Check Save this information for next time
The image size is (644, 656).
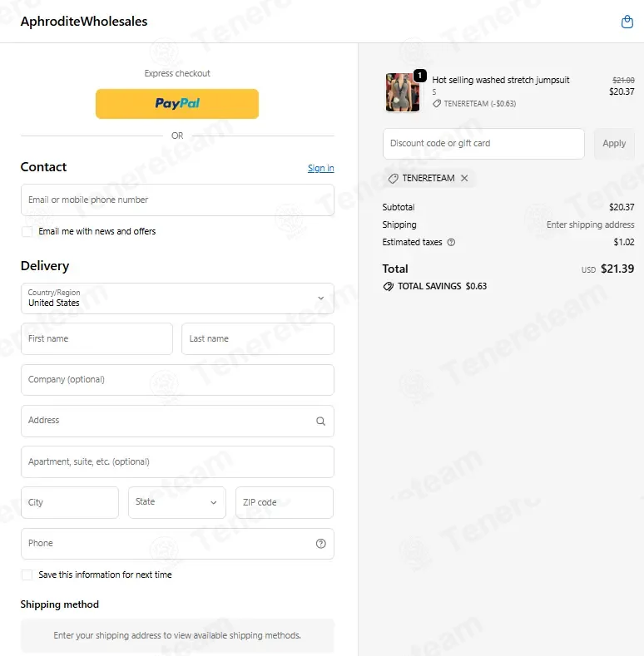(x=27, y=575)
